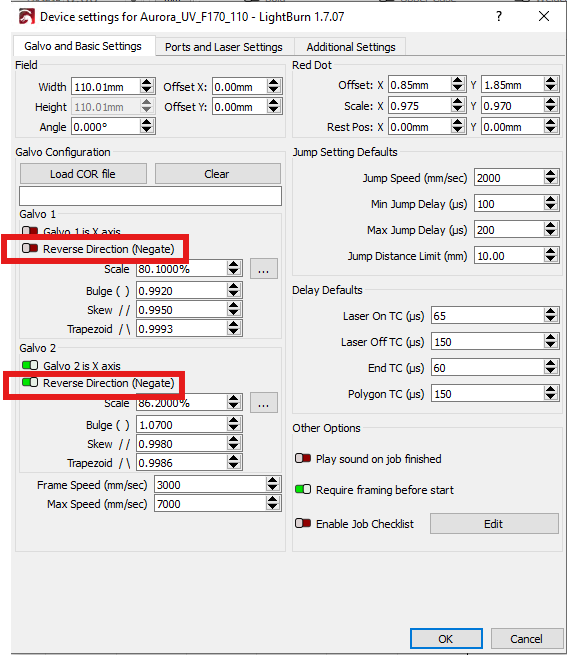This screenshot has height=655, width=567.
Task: Open Galvo 1 scale ellipsis button
Action: coord(264,269)
